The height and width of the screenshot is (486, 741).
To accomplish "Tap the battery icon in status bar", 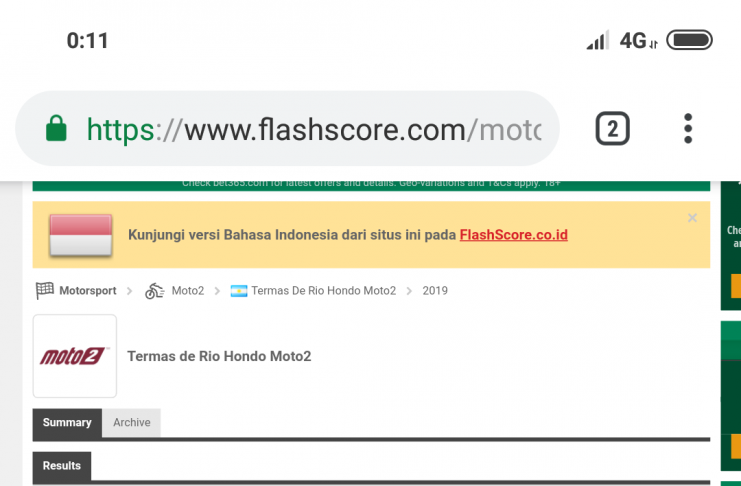I will (x=689, y=41).
